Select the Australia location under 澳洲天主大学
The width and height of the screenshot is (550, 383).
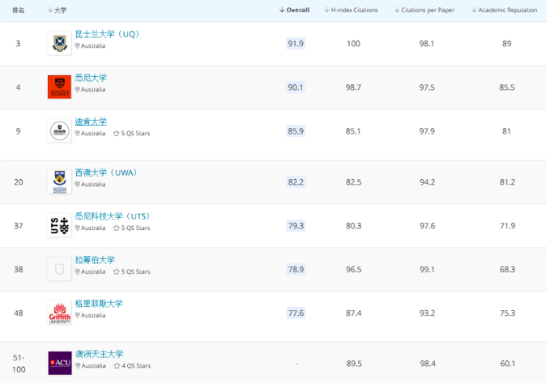(90, 366)
